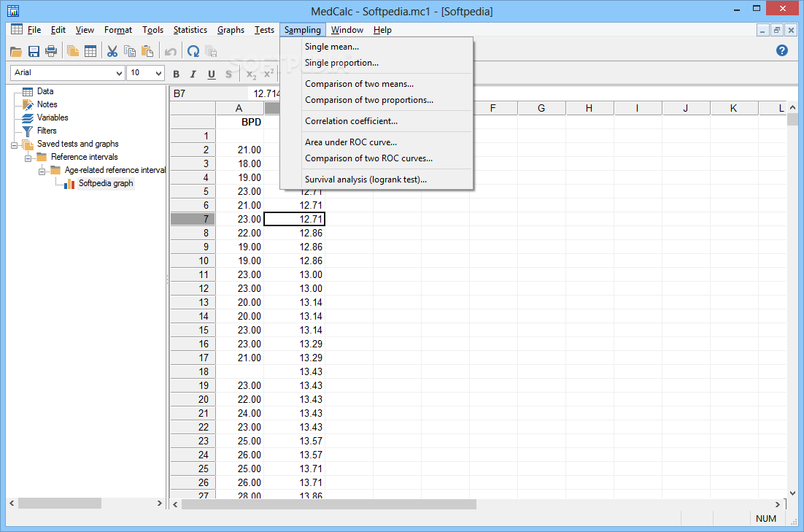Open the Edit menu
804x532 pixels.
tap(58, 30)
